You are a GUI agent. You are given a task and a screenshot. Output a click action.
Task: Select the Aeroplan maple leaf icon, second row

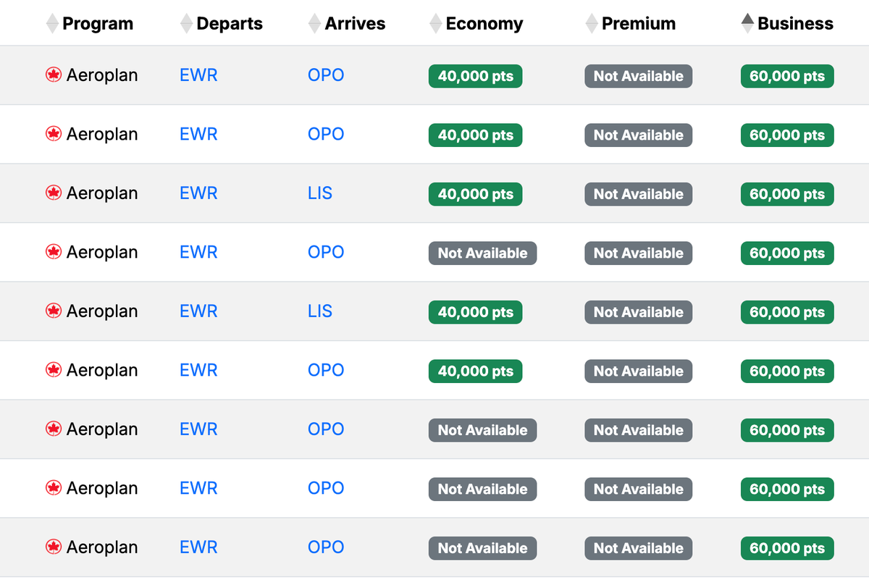54,134
